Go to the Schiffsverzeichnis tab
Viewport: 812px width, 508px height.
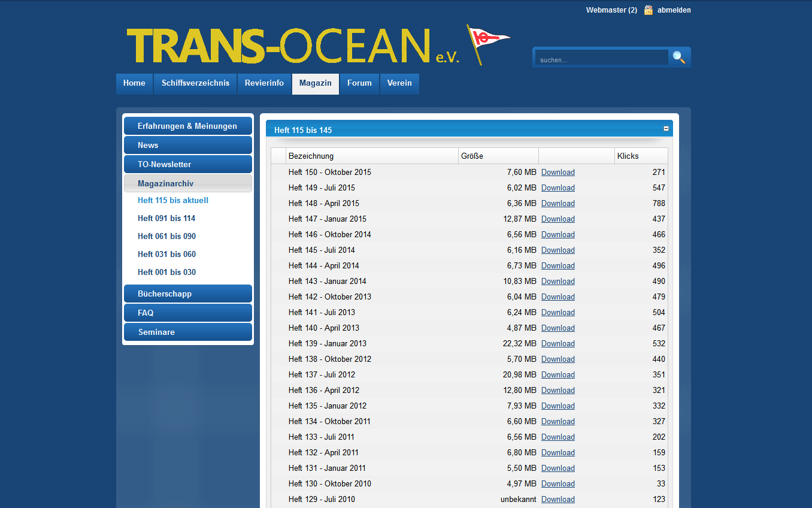tap(195, 83)
